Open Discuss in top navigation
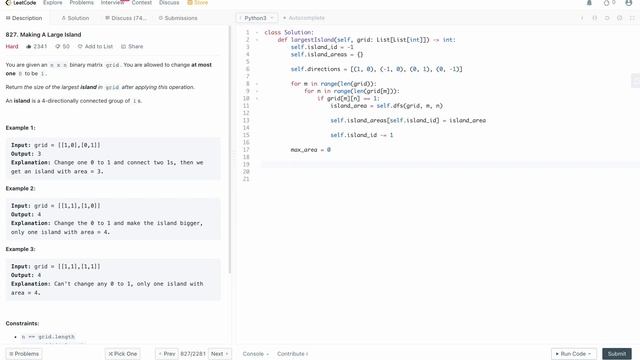Image resolution: width=640 pixels, height=360 pixels. [x=169, y=2]
